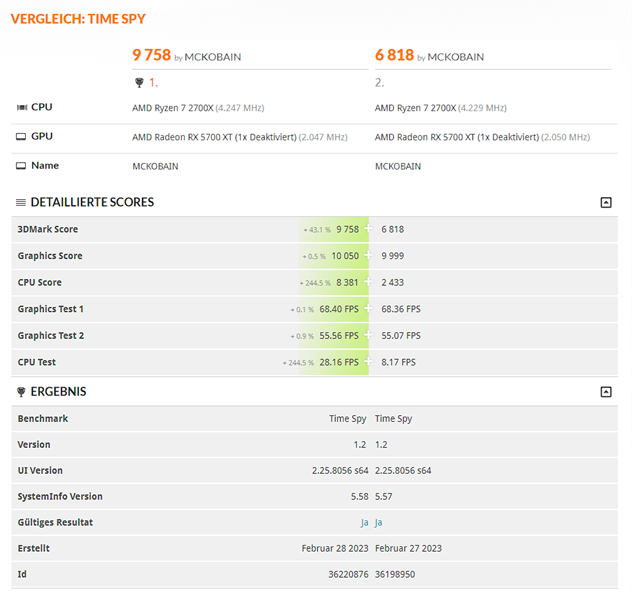This screenshot has width=632, height=593.
Task: Open the 6 818 score result
Action: click(394, 55)
